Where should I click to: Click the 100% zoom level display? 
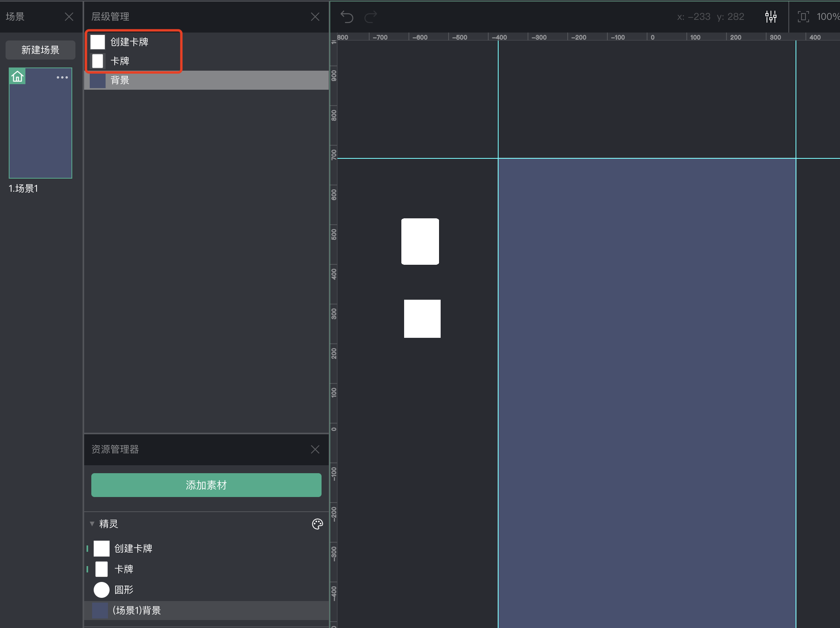coord(827,17)
